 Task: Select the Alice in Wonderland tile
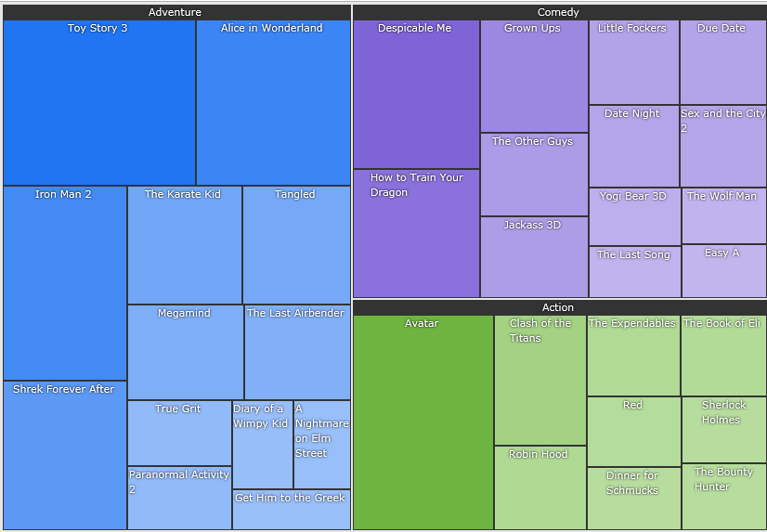pyautogui.click(x=273, y=103)
